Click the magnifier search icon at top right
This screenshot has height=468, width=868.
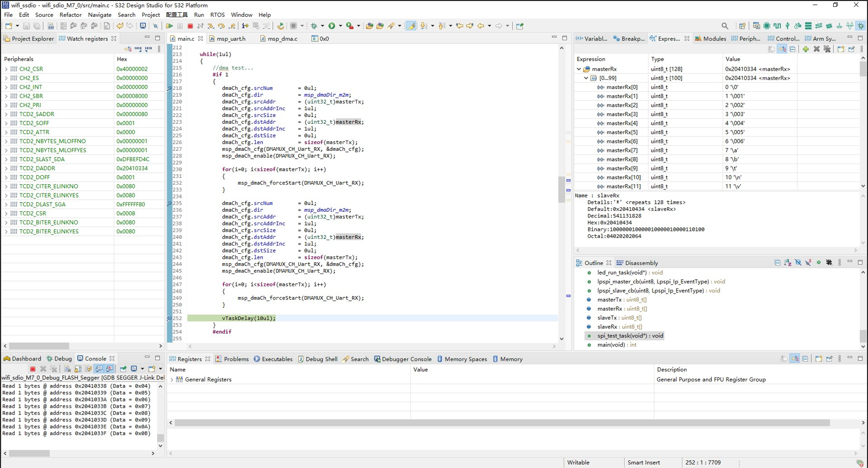[x=725, y=26]
